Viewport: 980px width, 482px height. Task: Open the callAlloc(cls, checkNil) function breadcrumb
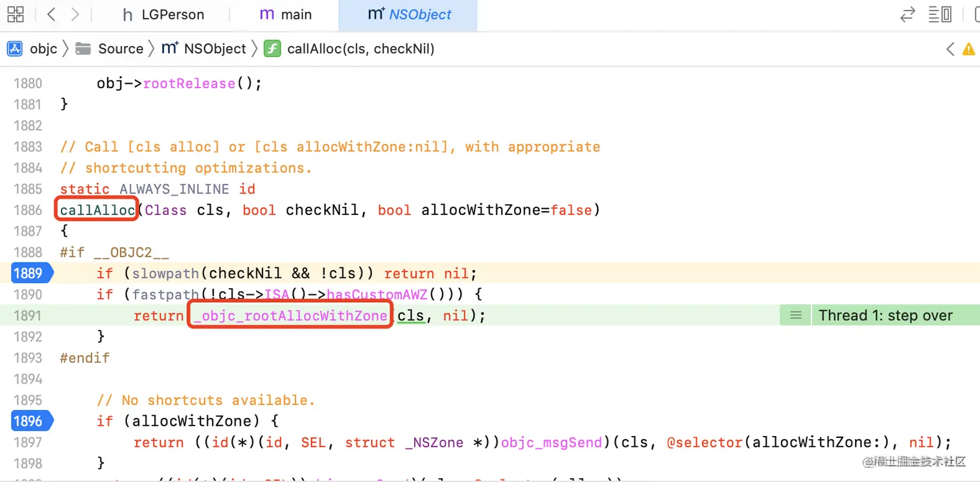click(349, 49)
